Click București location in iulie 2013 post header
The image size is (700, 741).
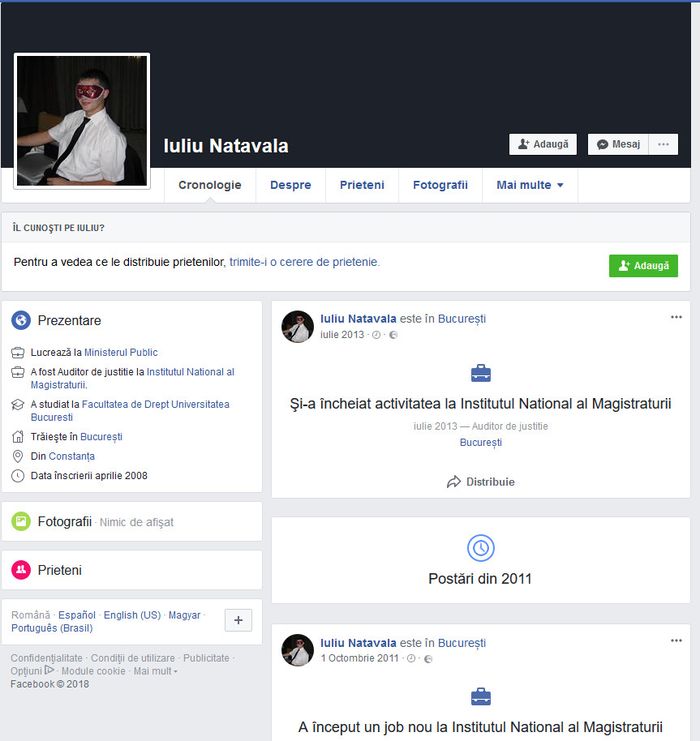462,319
